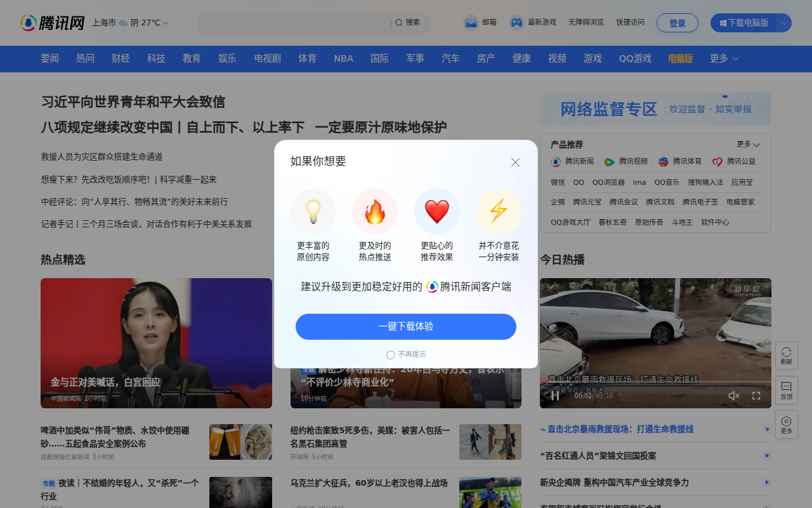This screenshot has height=508, width=812.
Task: Close the 如果你想要 popup dialog
Action: tap(515, 162)
